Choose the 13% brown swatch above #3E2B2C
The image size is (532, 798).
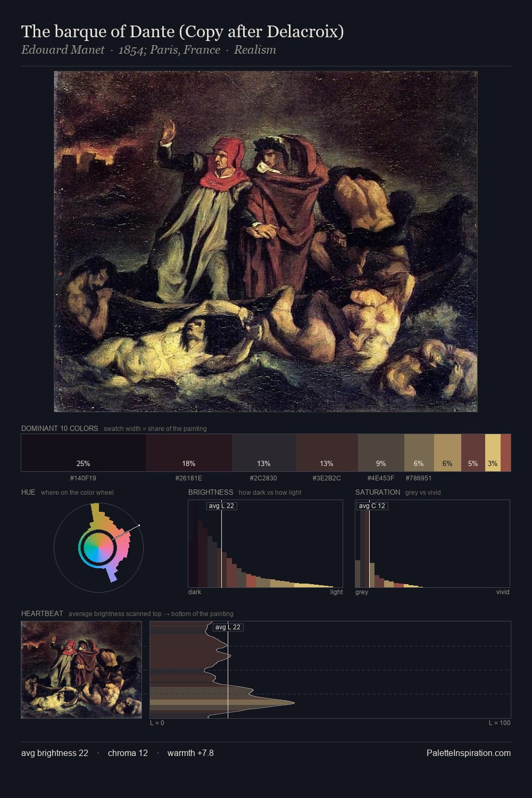[x=327, y=453]
